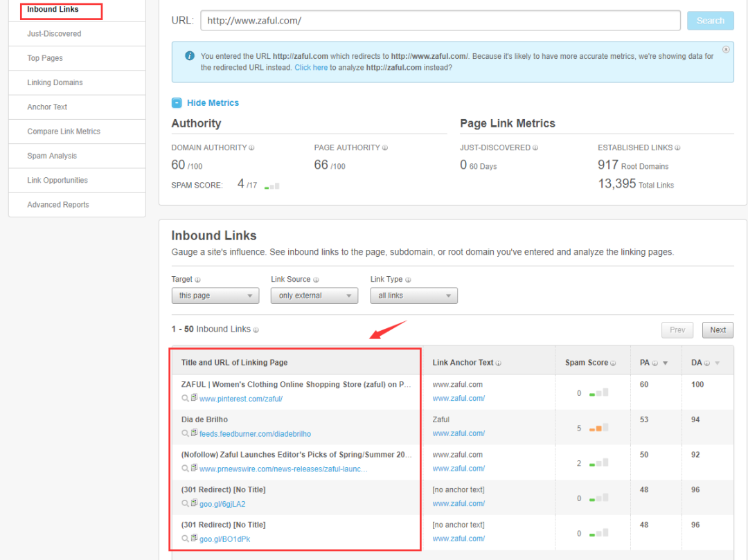This screenshot has height=560, width=748.
Task: Click the info icon beside Link Anchor Text
Action: tap(499, 363)
